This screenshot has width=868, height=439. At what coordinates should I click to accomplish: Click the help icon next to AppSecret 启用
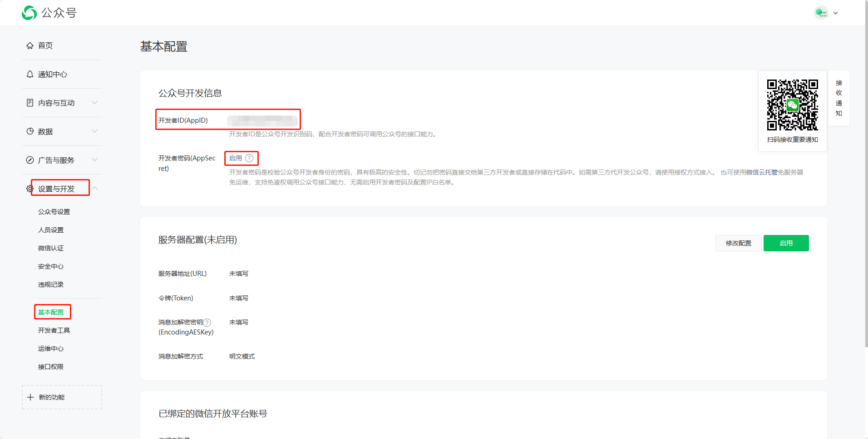click(x=249, y=158)
